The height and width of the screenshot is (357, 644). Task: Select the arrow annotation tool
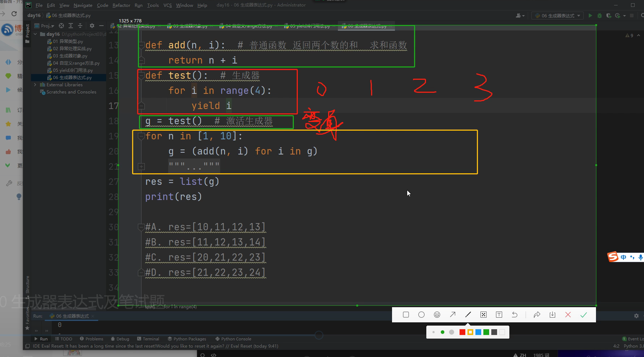point(452,315)
